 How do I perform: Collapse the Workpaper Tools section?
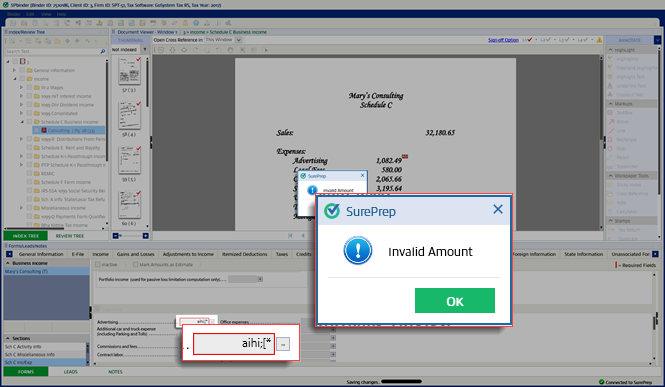(611, 175)
